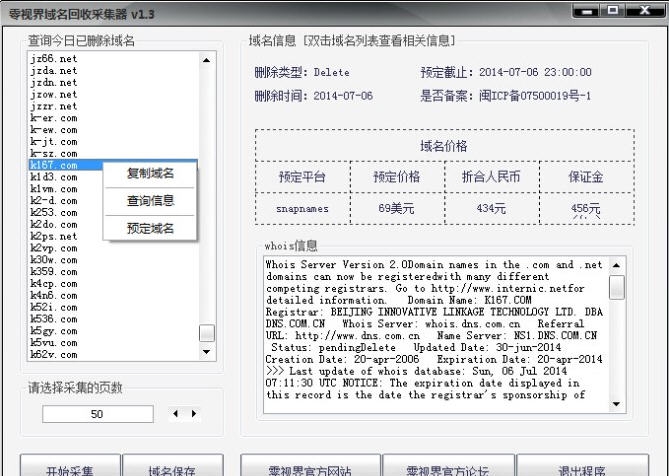Click the 闽ICP备07500019号-1 record text
Viewport: 669px width, 476px height.
point(535,96)
